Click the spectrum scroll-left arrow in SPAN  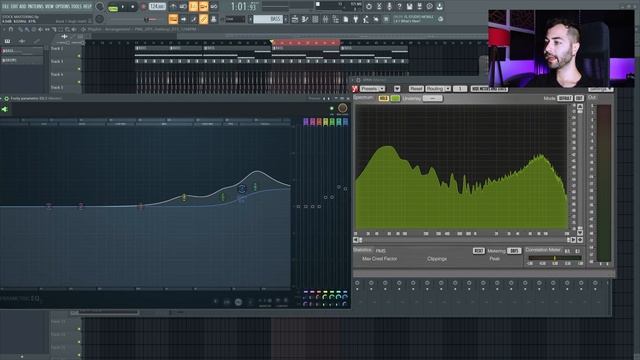(x=356, y=240)
